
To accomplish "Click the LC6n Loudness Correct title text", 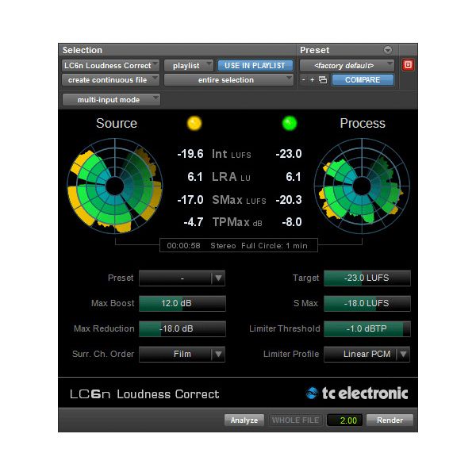I will tap(144, 394).
